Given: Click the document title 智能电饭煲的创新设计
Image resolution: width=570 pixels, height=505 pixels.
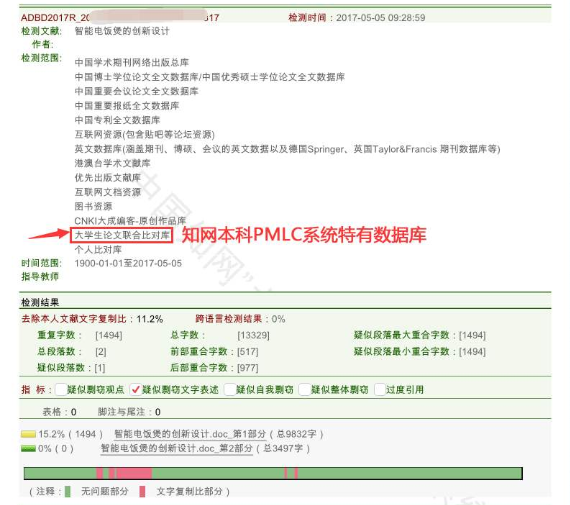Looking at the screenshot, I should [x=122, y=31].
